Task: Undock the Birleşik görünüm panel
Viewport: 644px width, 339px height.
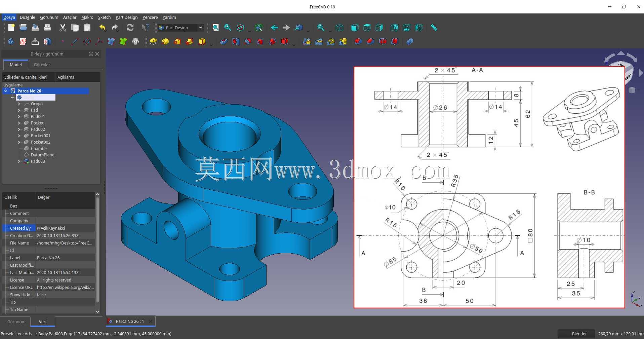Action: click(91, 54)
